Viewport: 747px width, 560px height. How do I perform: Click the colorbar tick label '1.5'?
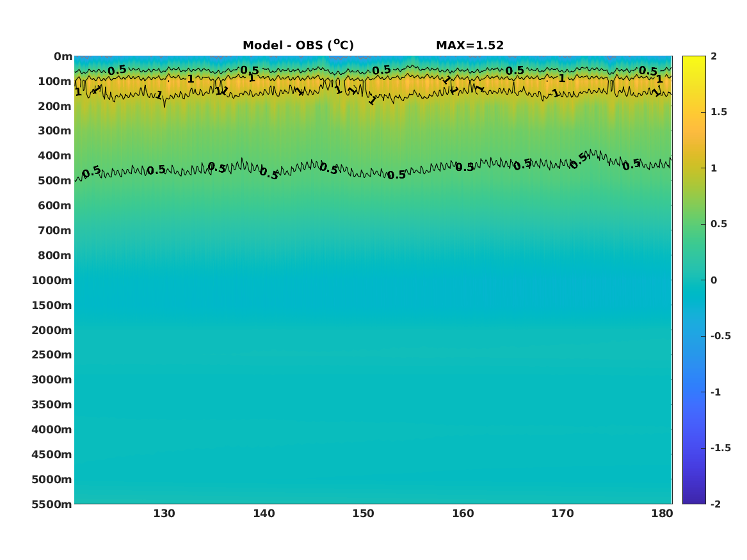(719, 112)
